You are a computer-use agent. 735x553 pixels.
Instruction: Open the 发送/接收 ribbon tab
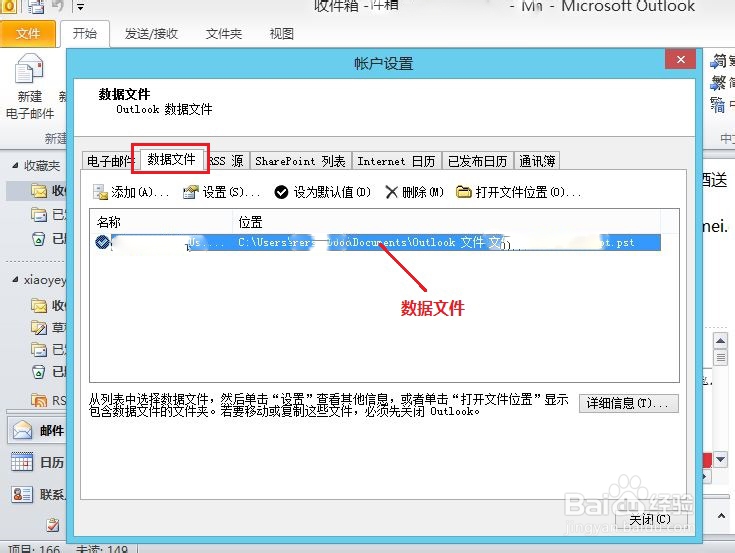(x=151, y=34)
